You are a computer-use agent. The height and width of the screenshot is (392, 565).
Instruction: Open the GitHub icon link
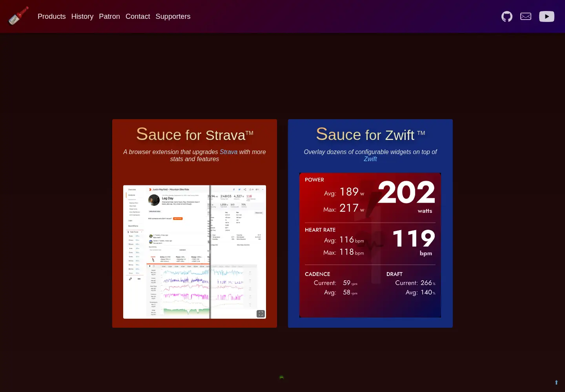[x=507, y=16]
